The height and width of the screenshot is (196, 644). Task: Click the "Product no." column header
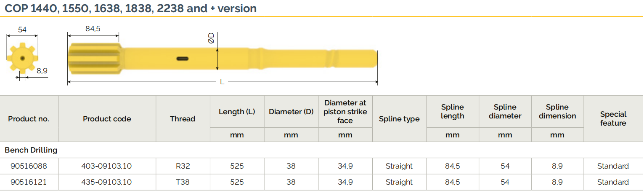[x=29, y=119]
